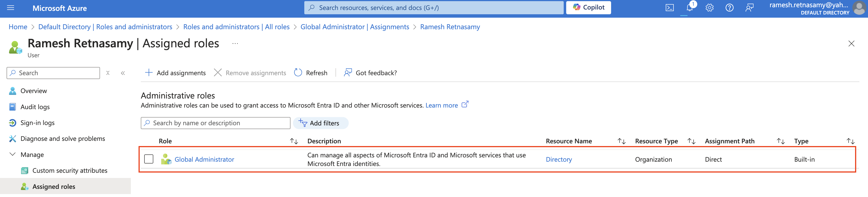Sort by Type column arrows
Image resolution: width=868 pixels, height=197 pixels.
[851, 142]
